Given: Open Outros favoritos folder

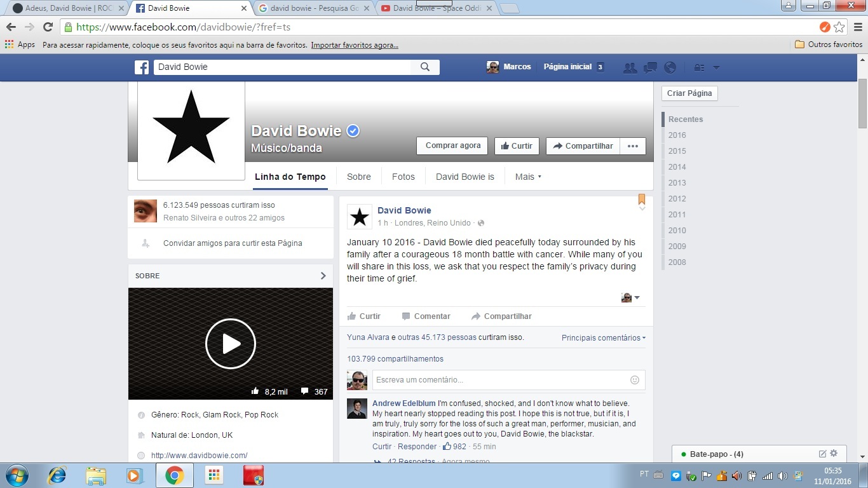Looking at the screenshot, I should tap(829, 44).
